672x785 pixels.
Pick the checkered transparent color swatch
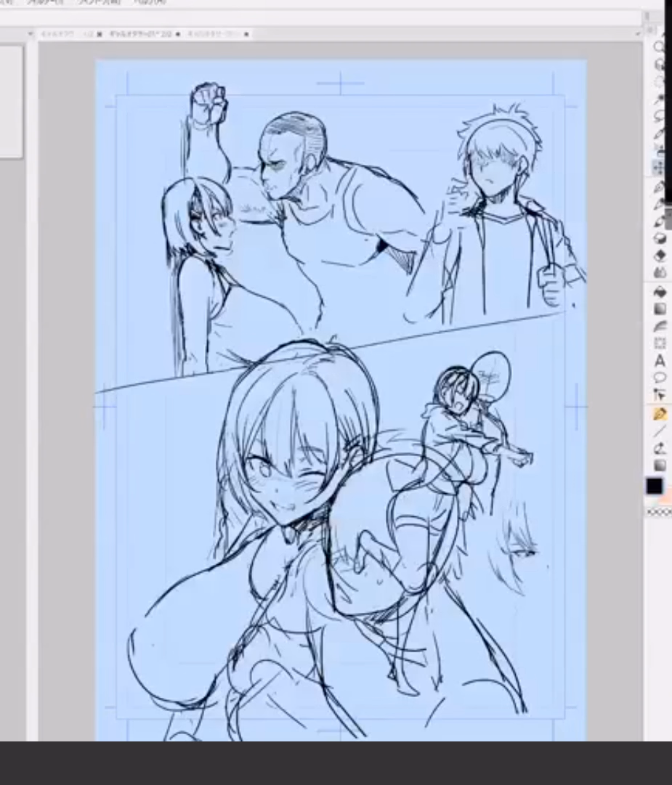[x=659, y=512]
